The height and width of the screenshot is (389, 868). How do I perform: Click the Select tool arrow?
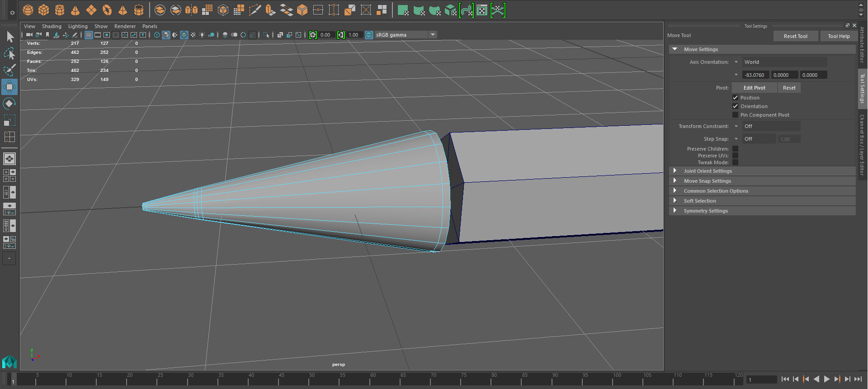tap(9, 37)
